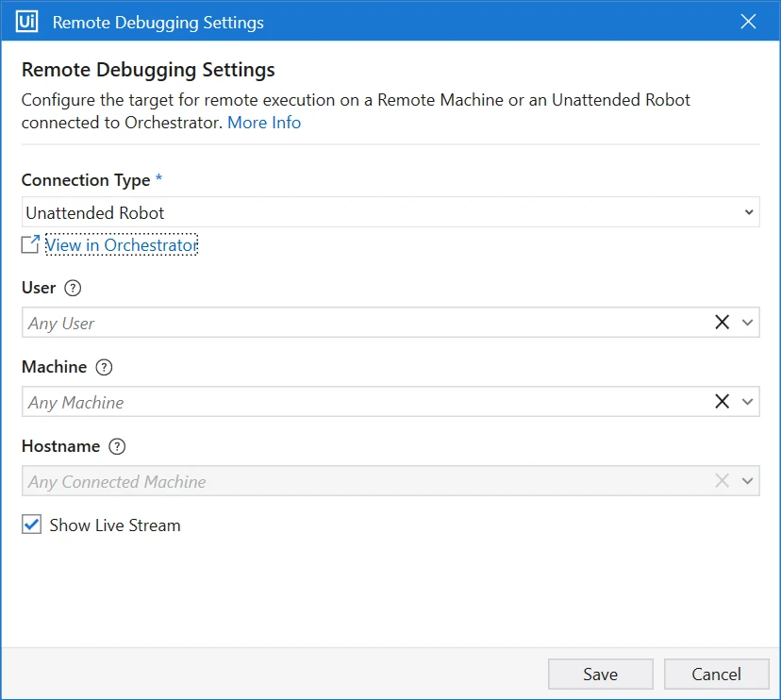Click the Connection Type label
Screen dimensions: 781x700
86,180
